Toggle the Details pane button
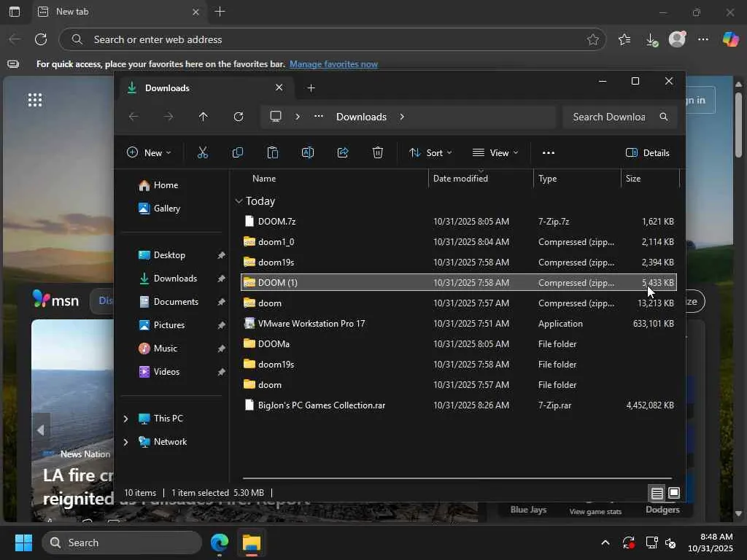The width and height of the screenshot is (747, 560). point(648,152)
